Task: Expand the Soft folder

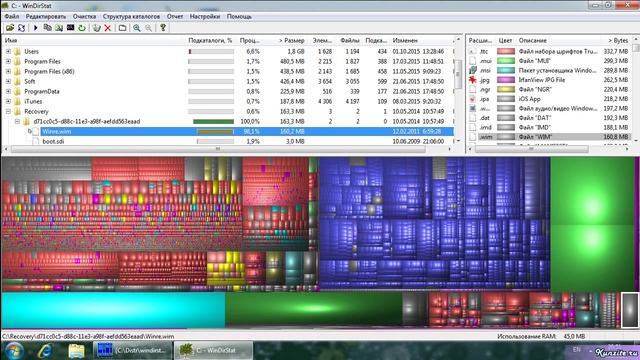Action: pos(8,81)
